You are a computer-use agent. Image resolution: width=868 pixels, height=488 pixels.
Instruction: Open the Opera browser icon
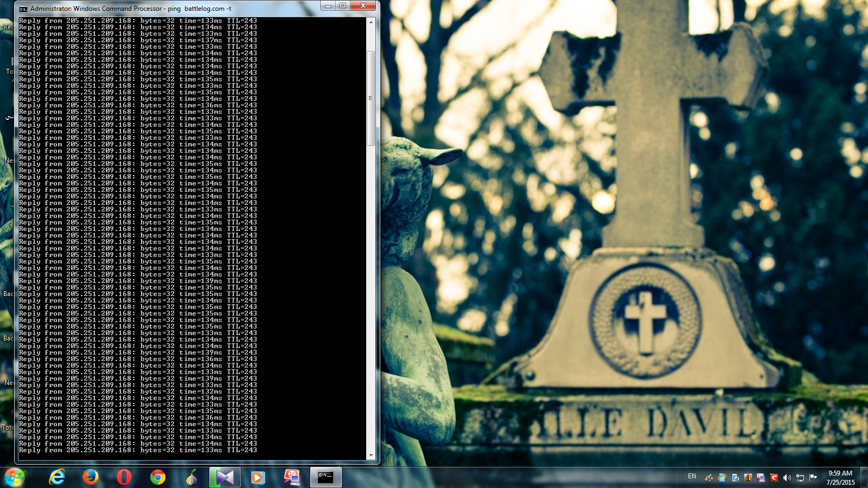(x=124, y=477)
